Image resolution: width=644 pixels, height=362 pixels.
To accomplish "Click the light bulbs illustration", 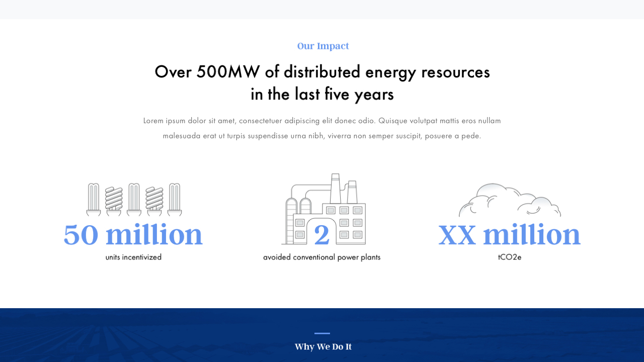I will tap(134, 200).
